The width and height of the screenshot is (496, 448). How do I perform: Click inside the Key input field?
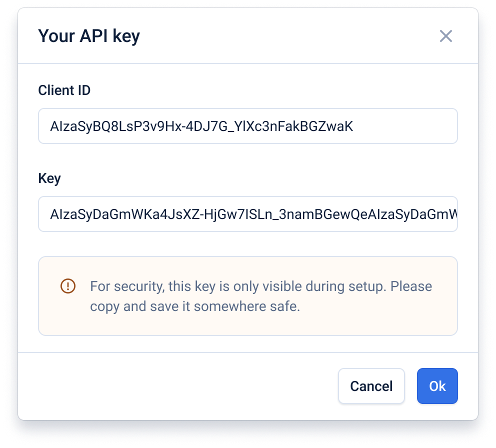[247, 214]
